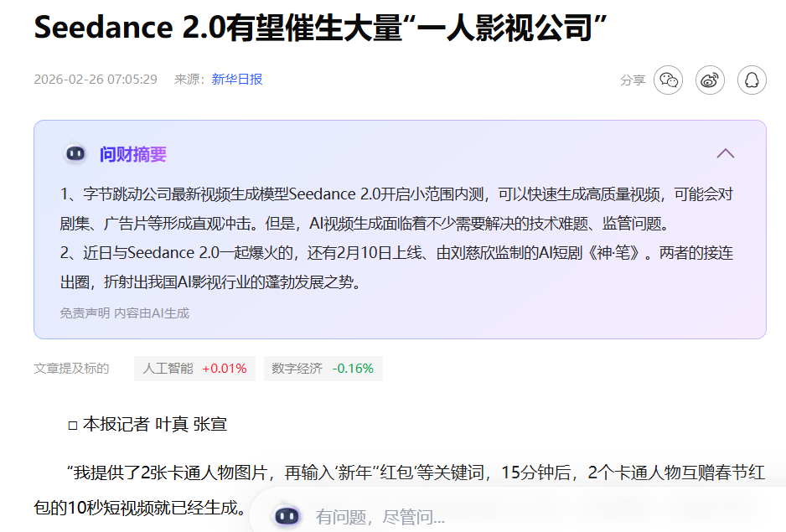The image size is (786, 532).
Task: Click the first summary point about 字节跳动
Action: pos(396,209)
